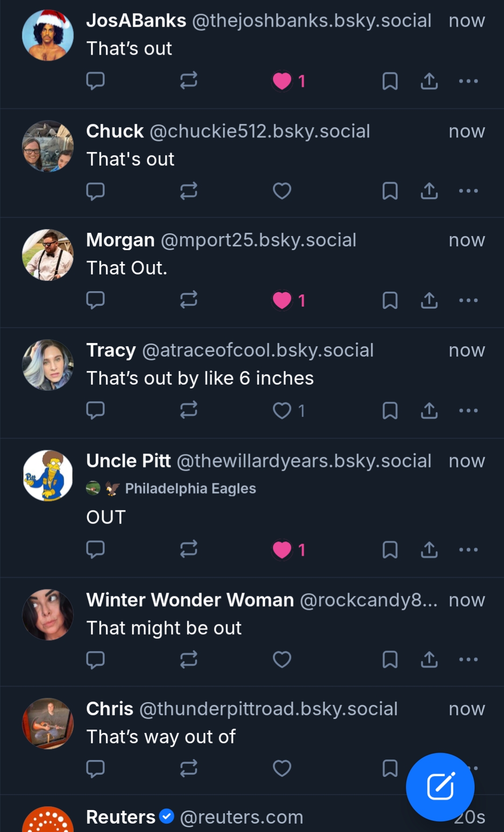Image resolution: width=504 pixels, height=832 pixels.
Task: Like Chuck's "That's out" post
Action: pyautogui.click(x=282, y=191)
